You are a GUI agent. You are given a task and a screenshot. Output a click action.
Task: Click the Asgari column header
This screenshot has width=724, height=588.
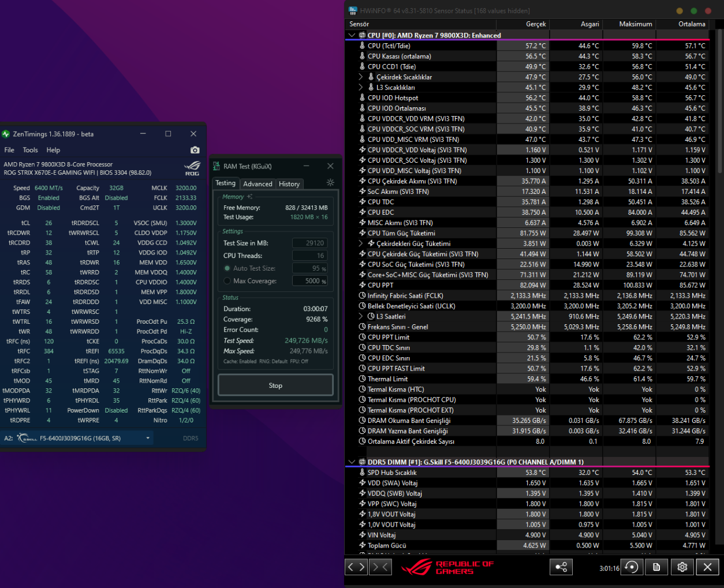tap(576, 24)
